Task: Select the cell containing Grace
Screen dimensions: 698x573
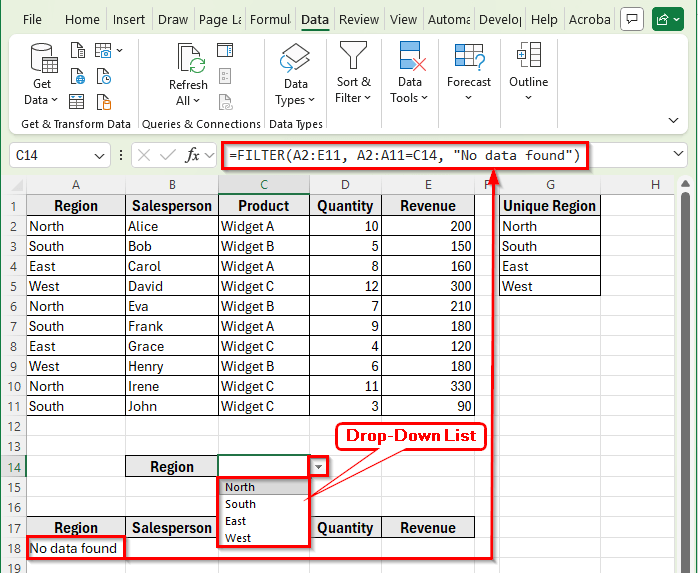Action: click(x=172, y=346)
